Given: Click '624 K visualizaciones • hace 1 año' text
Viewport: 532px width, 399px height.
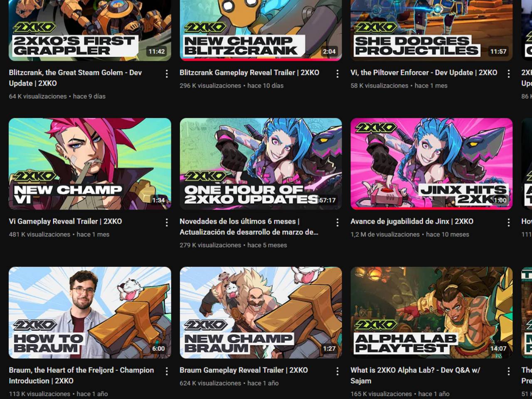Looking at the screenshot, I should point(229,383).
